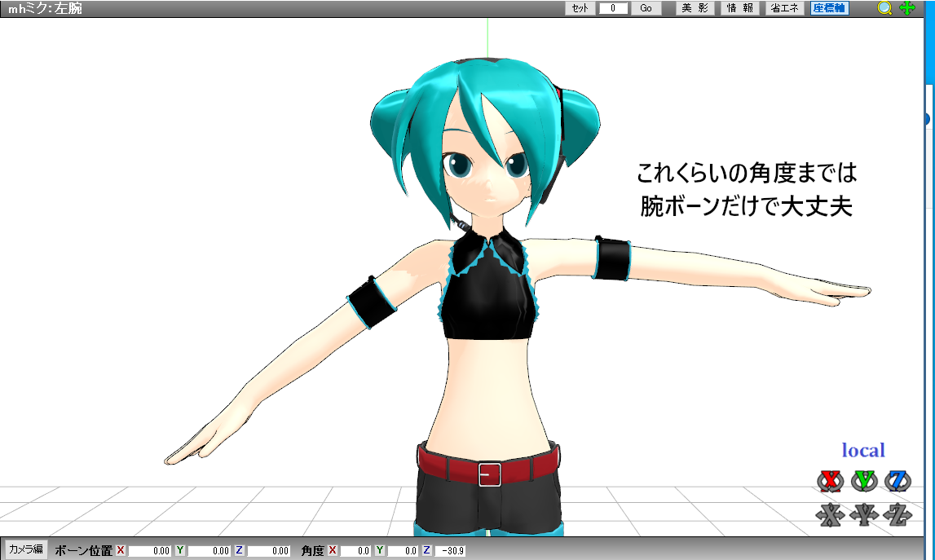Image resolution: width=935 pixels, height=560 pixels.
Task: Click the ボーン位置 label text
Action: point(83,550)
